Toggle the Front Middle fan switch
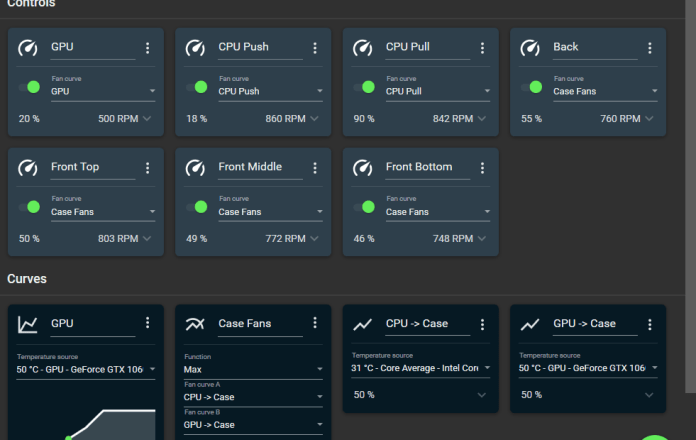The width and height of the screenshot is (696, 440). (x=197, y=207)
